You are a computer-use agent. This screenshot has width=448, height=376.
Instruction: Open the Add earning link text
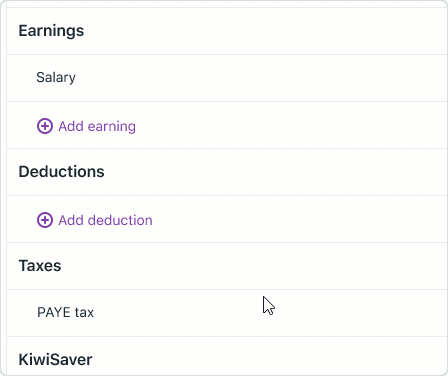97,126
